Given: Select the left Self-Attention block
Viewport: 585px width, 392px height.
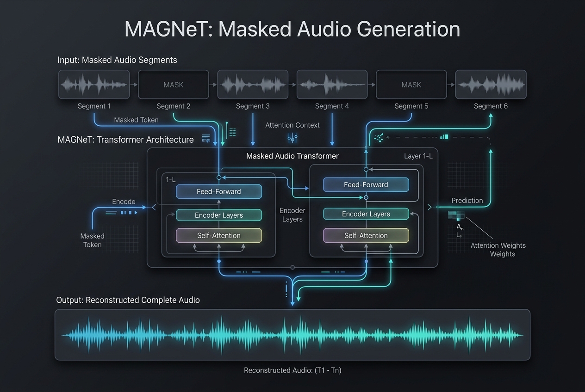Looking at the screenshot, I should (x=219, y=235).
